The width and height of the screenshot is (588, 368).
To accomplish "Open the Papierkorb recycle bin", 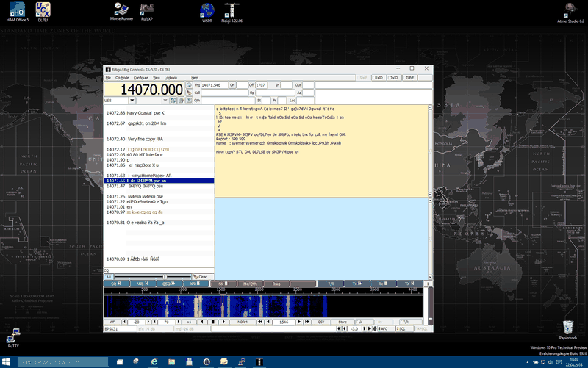I will (567, 330).
